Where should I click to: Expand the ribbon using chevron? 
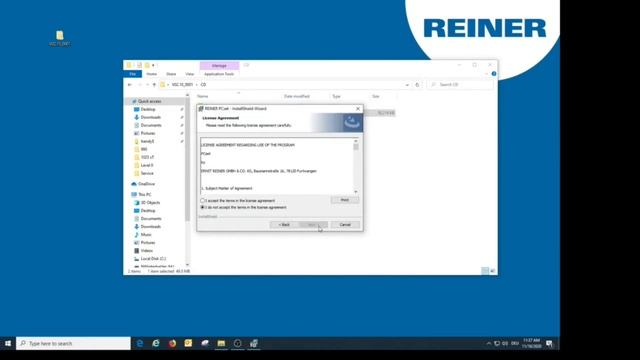click(487, 74)
